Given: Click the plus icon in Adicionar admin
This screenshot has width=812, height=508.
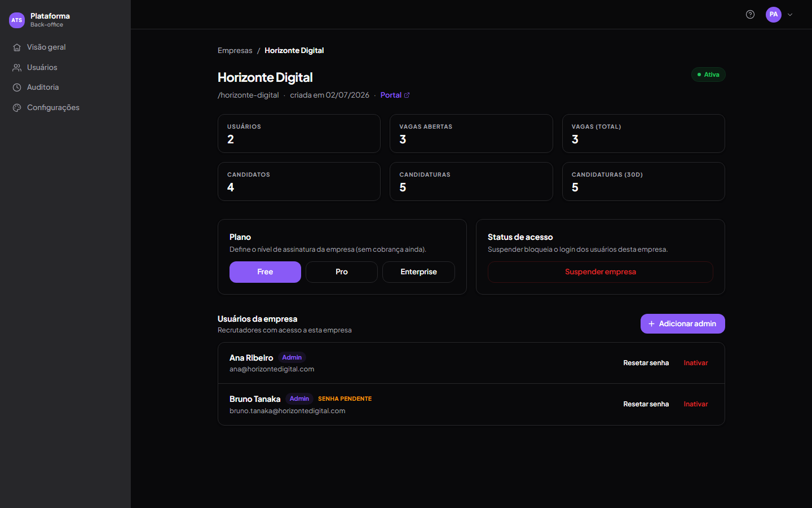Looking at the screenshot, I should pyautogui.click(x=651, y=324).
